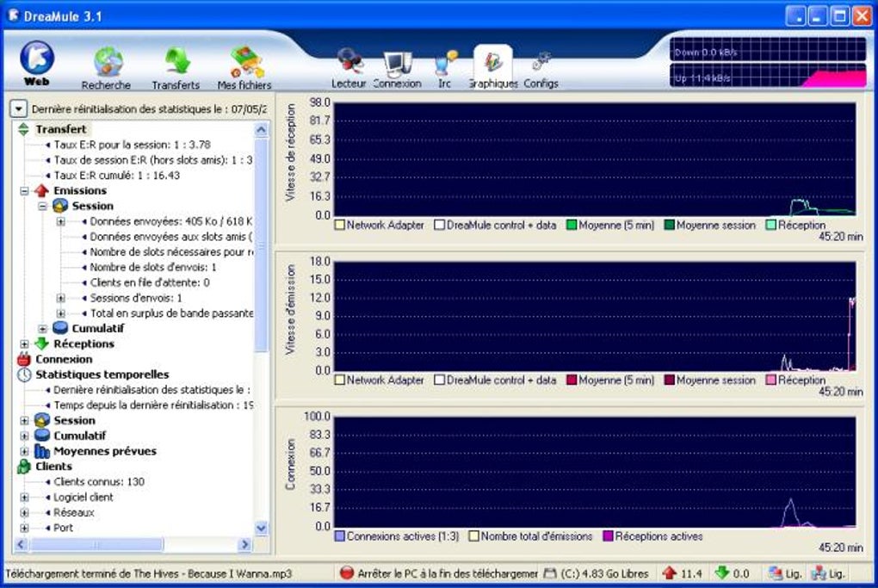The width and height of the screenshot is (878, 588).
Task: Click the Transfert up-down arrows icon
Action: point(23,129)
